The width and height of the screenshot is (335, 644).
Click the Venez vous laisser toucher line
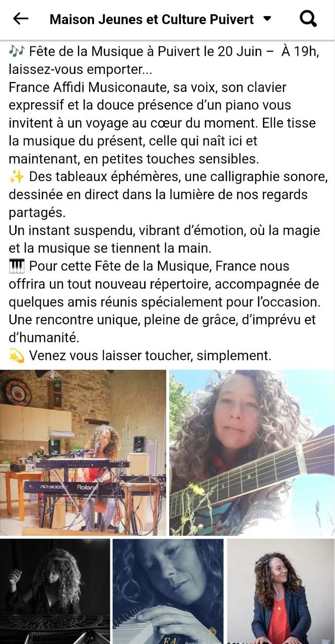(150, 356)
